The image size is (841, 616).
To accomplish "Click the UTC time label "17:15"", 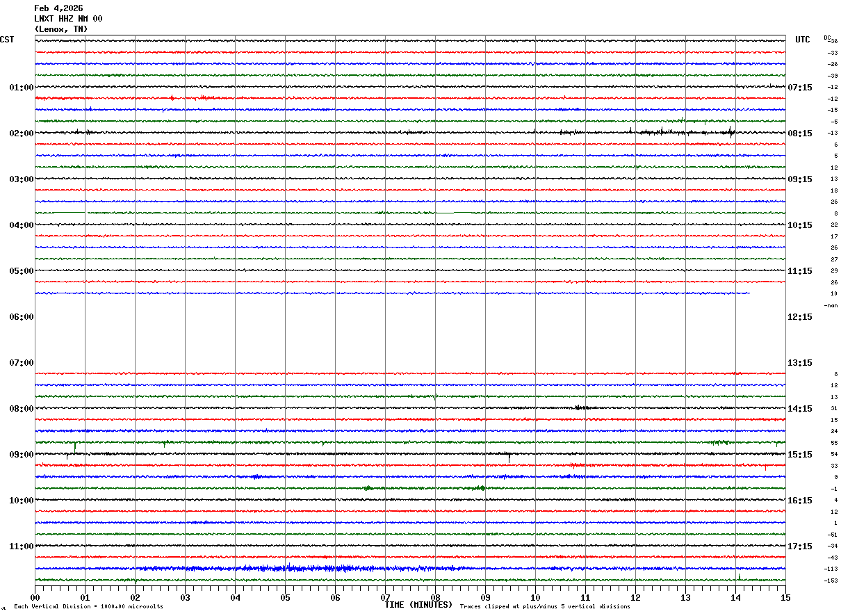I will [800, 546].
